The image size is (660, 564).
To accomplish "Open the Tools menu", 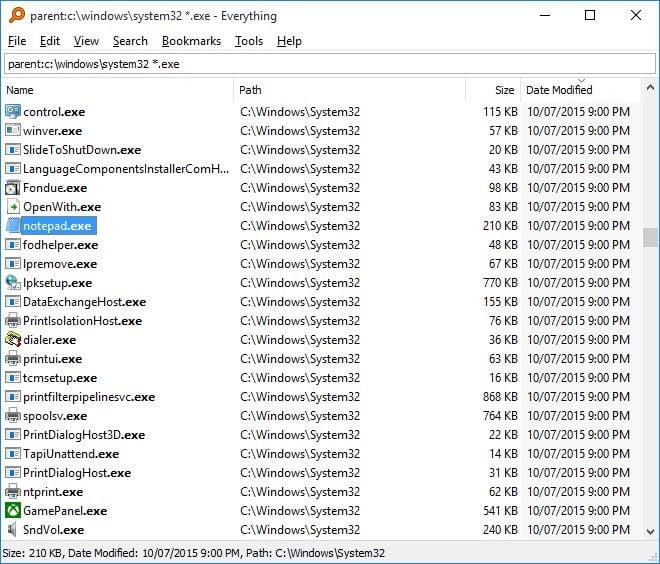I will 249,41.
